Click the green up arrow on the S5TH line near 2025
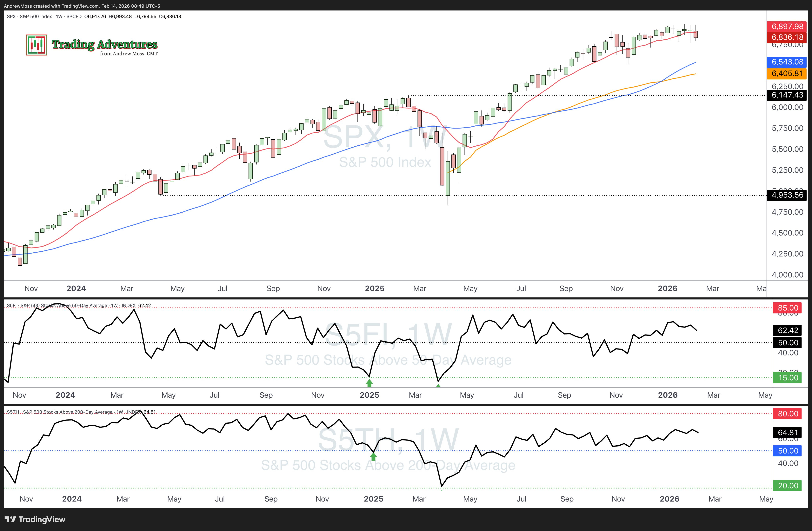The width and height of the screenshot is (812, 531). [x=373, y=457]
